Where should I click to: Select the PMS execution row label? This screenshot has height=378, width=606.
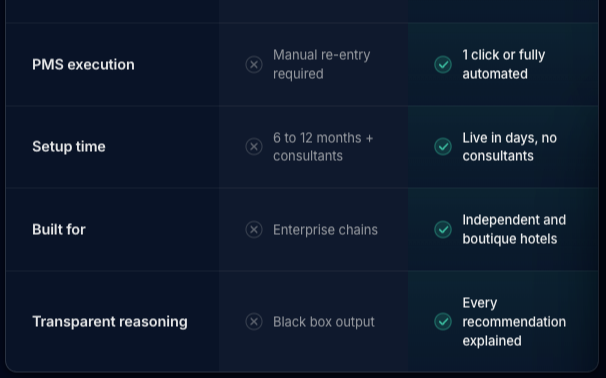tap(83, 65)
